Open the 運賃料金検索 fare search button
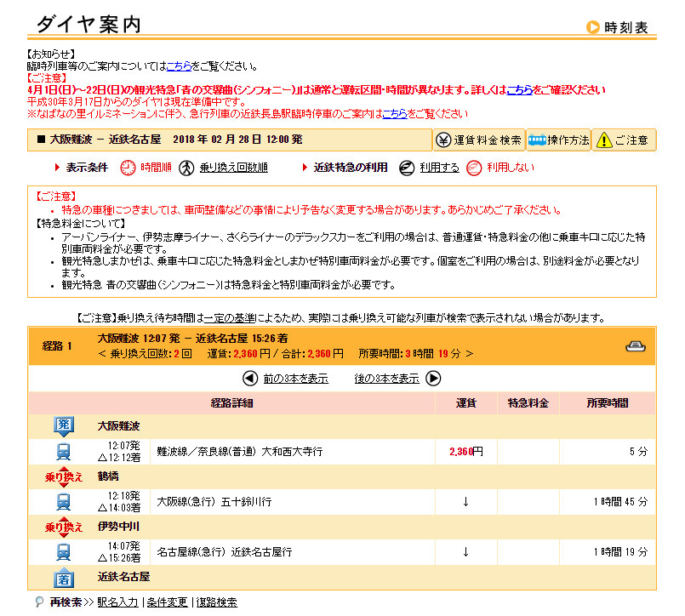Viewport: 685px width, 616px height. pos(479,140)
